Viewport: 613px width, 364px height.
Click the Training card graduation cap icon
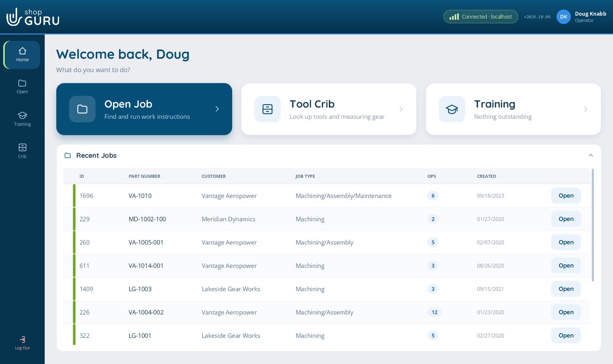452,109
